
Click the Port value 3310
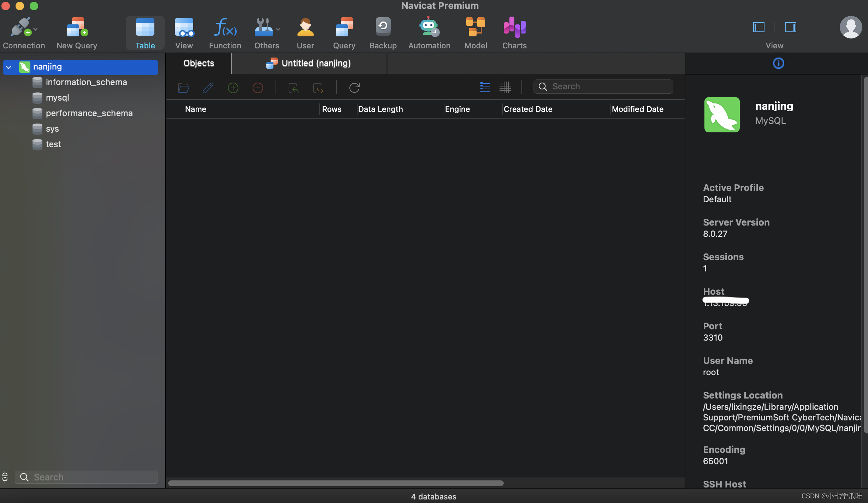coord(713,337)
